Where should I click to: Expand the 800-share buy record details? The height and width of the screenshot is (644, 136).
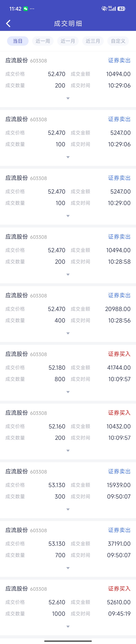click(68, 392)
